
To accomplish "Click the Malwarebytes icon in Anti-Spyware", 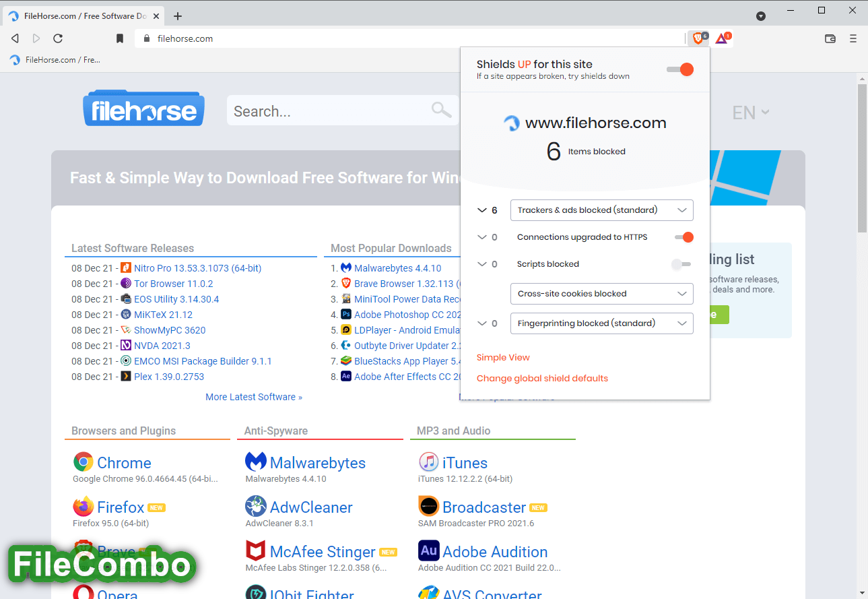I will click(256, 462).
